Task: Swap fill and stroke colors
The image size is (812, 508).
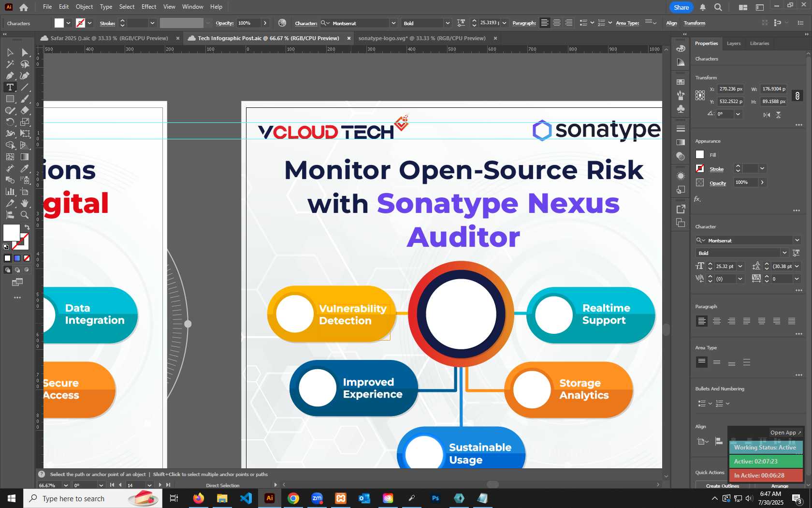Action: [27, 227]
